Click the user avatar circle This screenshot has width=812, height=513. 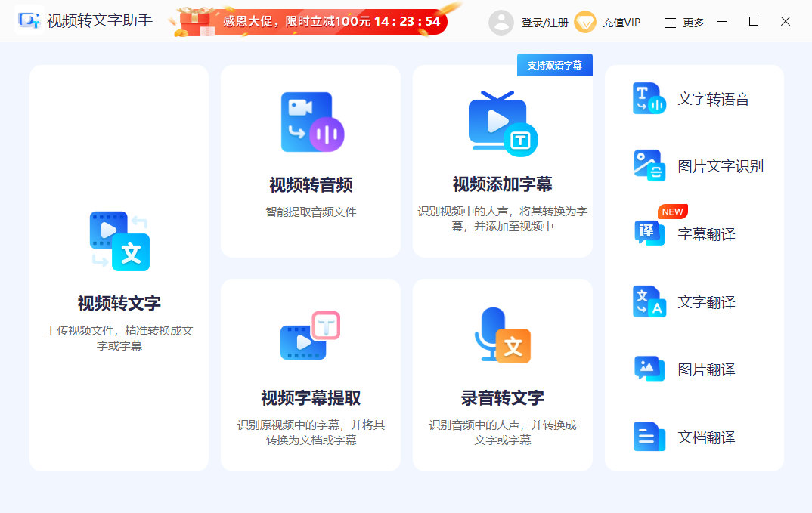[x=501, y=22]
